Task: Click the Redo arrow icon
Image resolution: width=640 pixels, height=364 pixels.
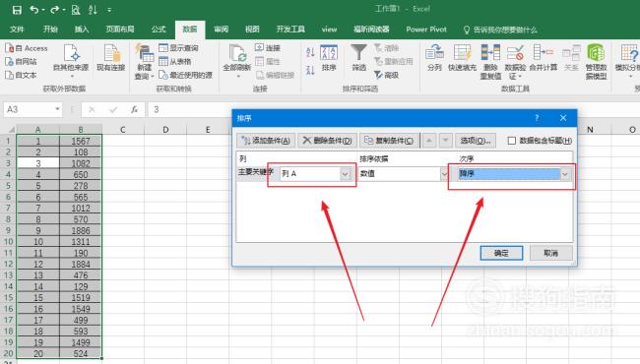Action: (55, 10)
